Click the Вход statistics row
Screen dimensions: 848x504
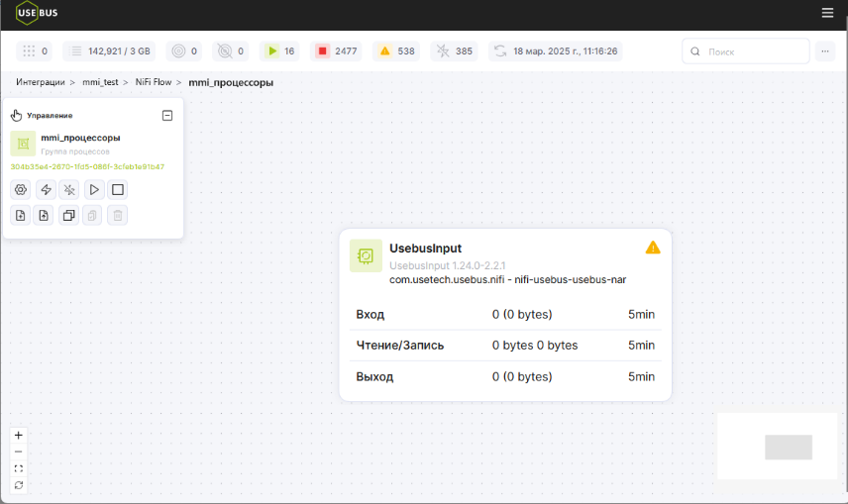[505, 314]
